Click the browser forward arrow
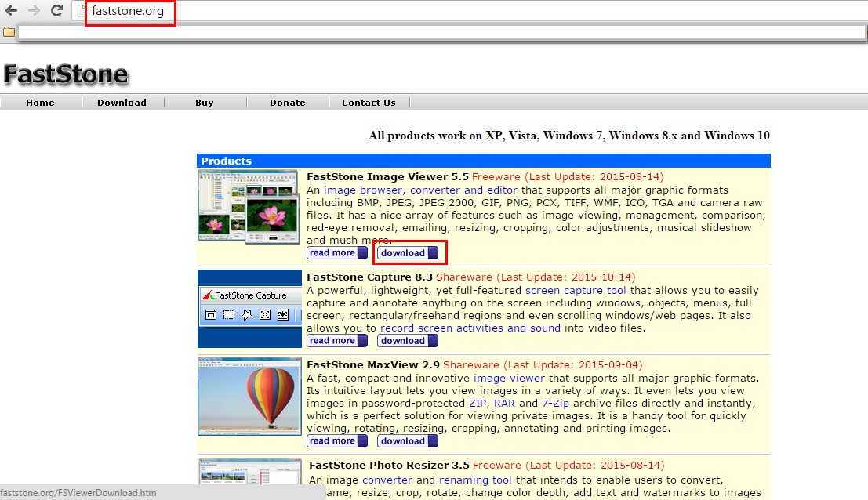The height and width of the screenshot is (500, 868). point(33,11)
